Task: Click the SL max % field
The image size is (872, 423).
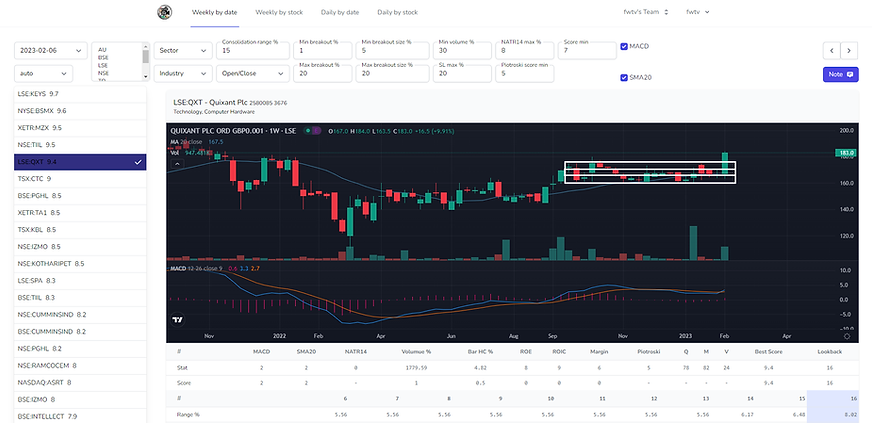Action: (x=462, y=72)
